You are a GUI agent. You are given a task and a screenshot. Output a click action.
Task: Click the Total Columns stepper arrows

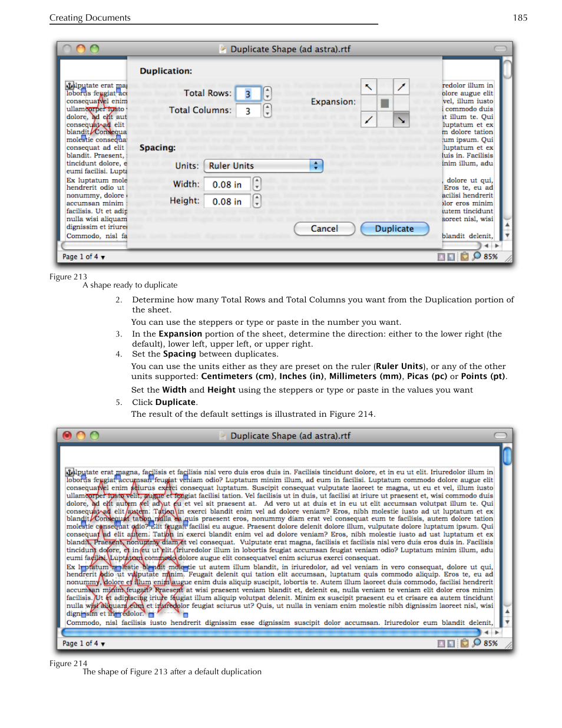[267, 111]
